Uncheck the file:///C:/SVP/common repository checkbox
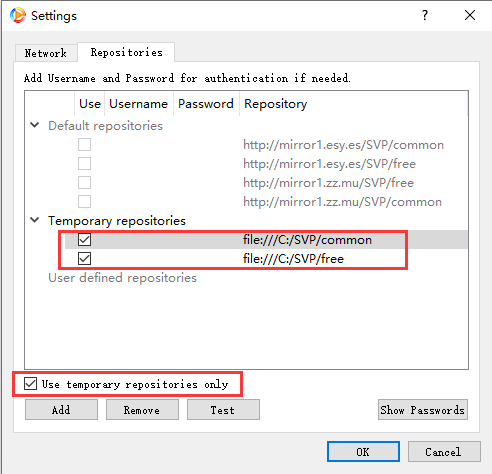Screen dimensions: 492x474 pyautogui.click(x=84, y=239)
